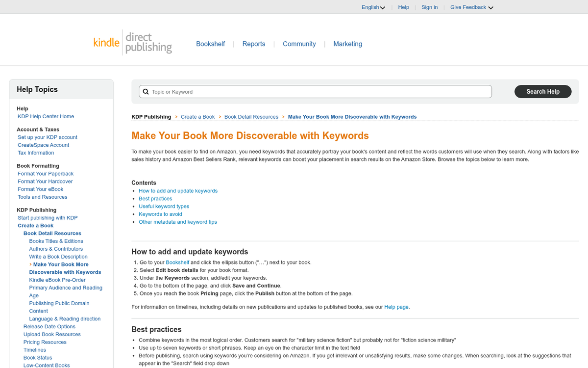Open the Marketing section
The image size is (588, 368).
[x=347, y=44]
